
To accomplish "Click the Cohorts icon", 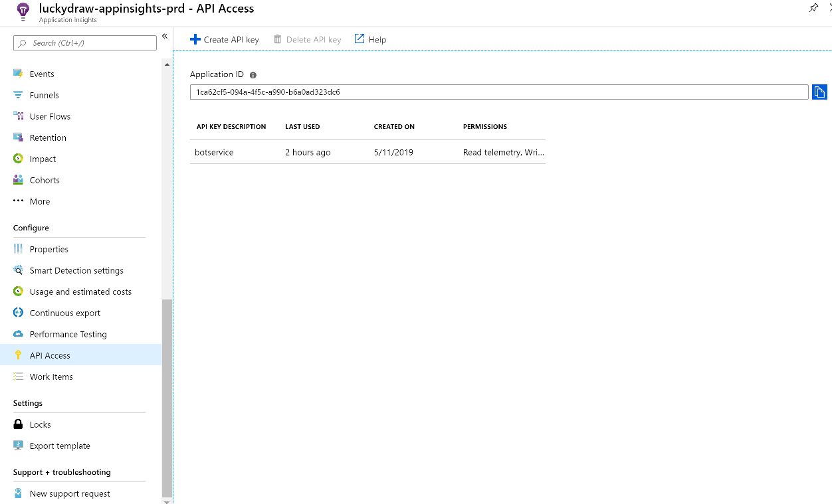I will tap(19, 180).
